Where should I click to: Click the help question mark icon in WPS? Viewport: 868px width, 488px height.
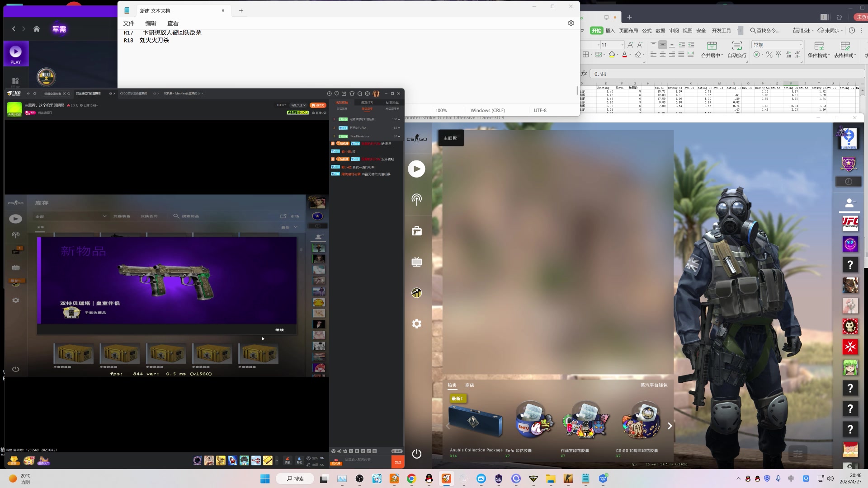[852, 30]
